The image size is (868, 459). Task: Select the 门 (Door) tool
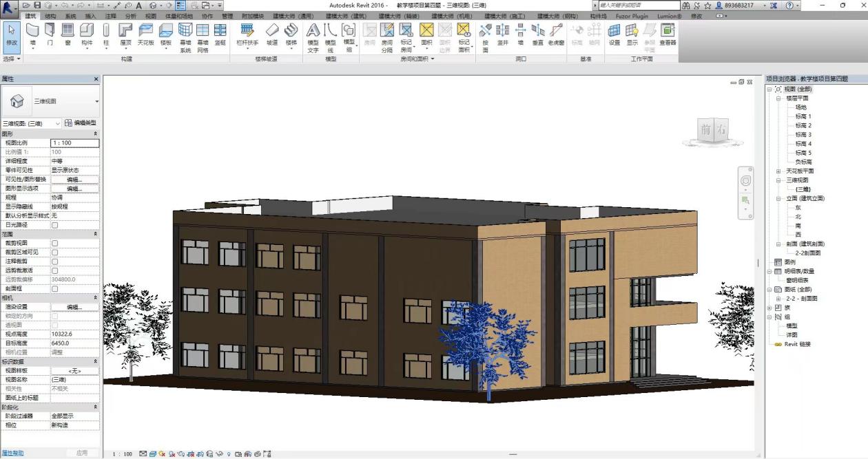50,34
